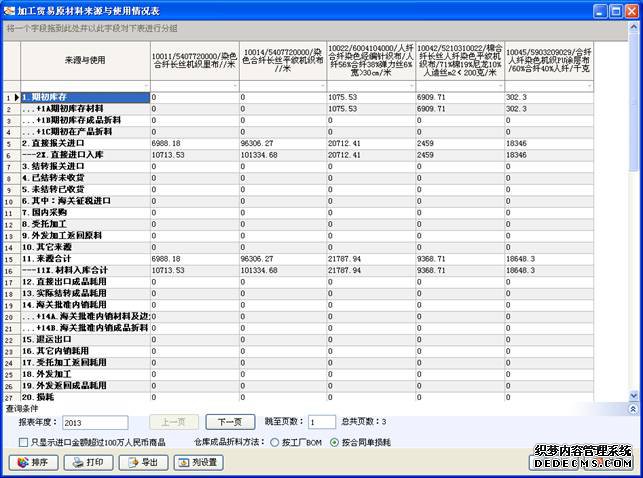Screen dimensions: 643x478
Task: Click the app icon in title bar
Action: point(10,9)
